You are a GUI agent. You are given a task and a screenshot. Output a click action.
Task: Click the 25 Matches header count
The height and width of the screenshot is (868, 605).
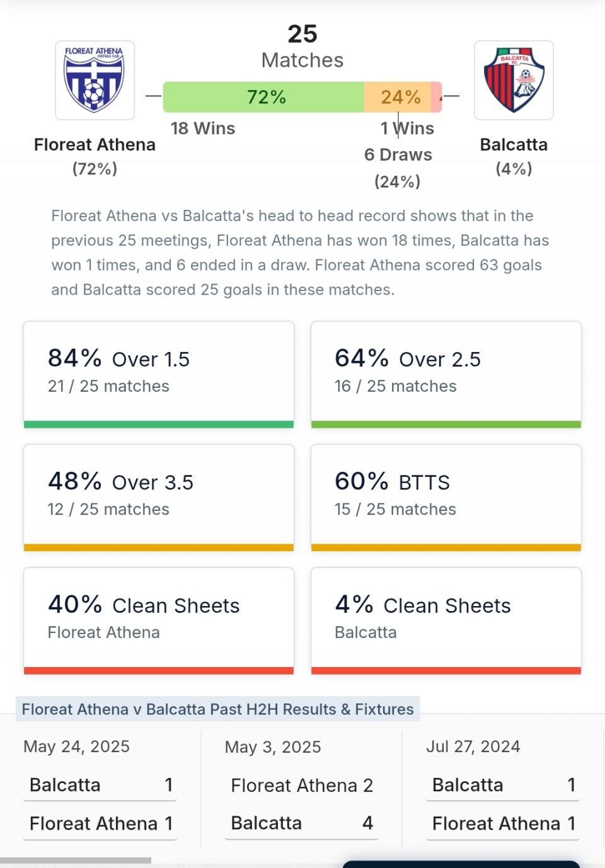[302, 47]
